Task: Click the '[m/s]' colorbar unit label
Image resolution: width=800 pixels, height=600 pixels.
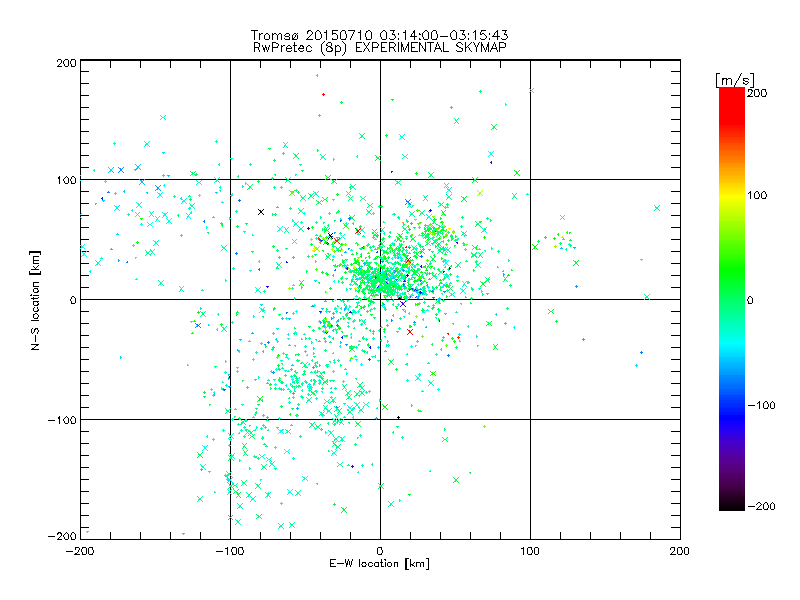Action: (x=735, y=80)
